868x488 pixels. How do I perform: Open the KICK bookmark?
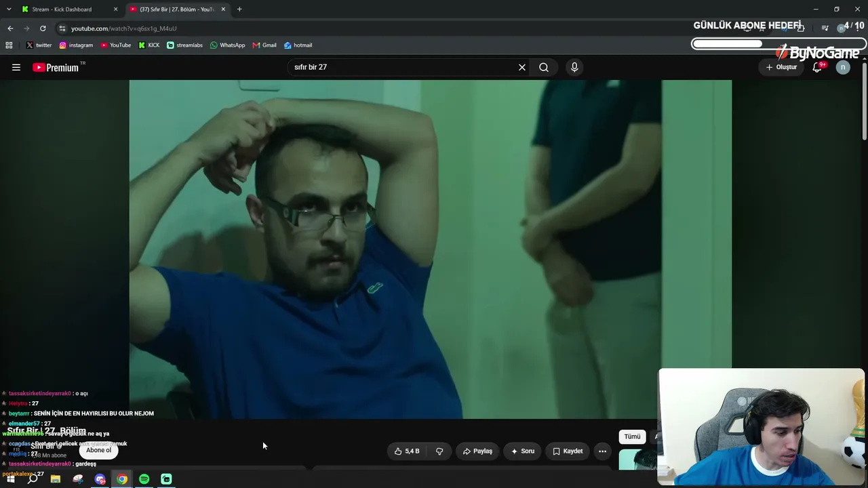[149, 45]
